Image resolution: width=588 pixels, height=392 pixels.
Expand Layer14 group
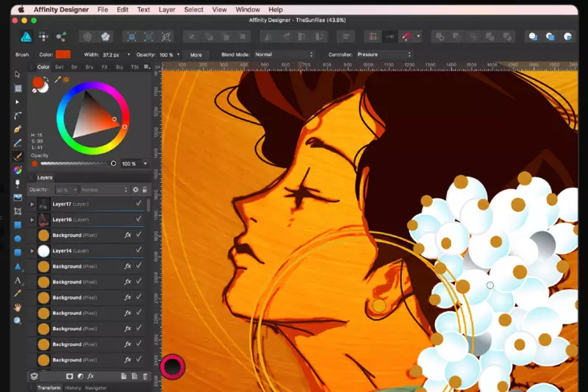point(32,251)
